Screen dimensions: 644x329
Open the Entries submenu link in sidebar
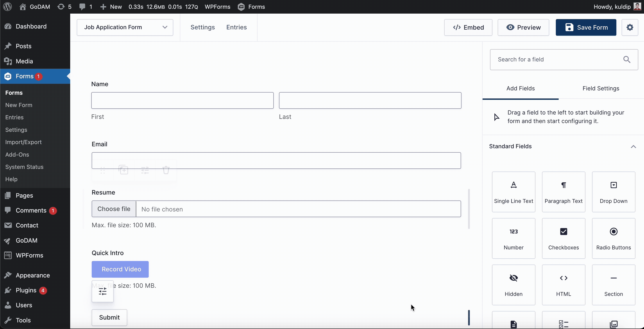14,117
